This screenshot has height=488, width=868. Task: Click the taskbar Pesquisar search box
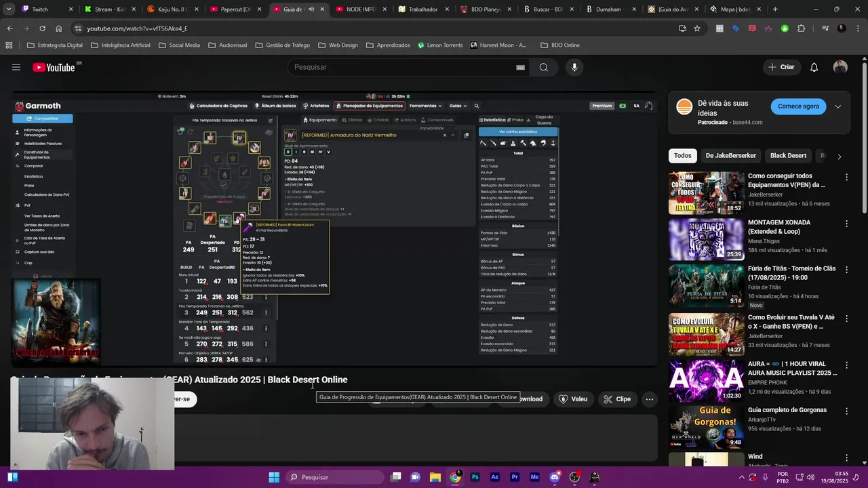334,477
